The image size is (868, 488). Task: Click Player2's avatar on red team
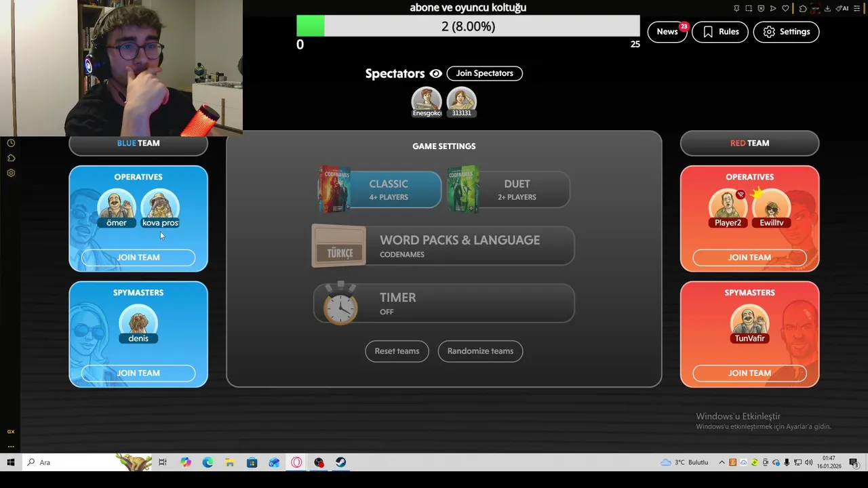coord(728,207)
